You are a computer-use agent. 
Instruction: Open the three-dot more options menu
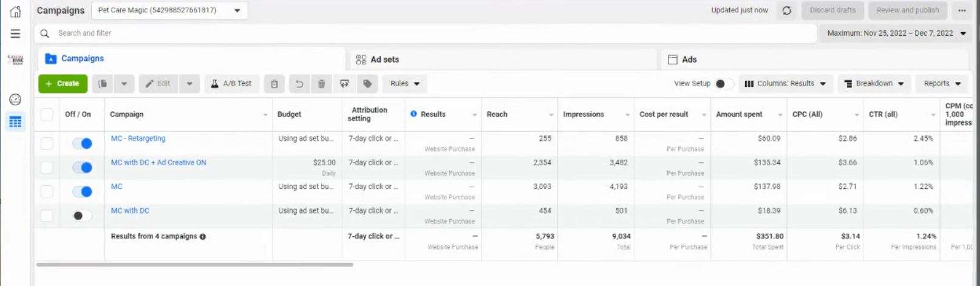coord(962,10)
